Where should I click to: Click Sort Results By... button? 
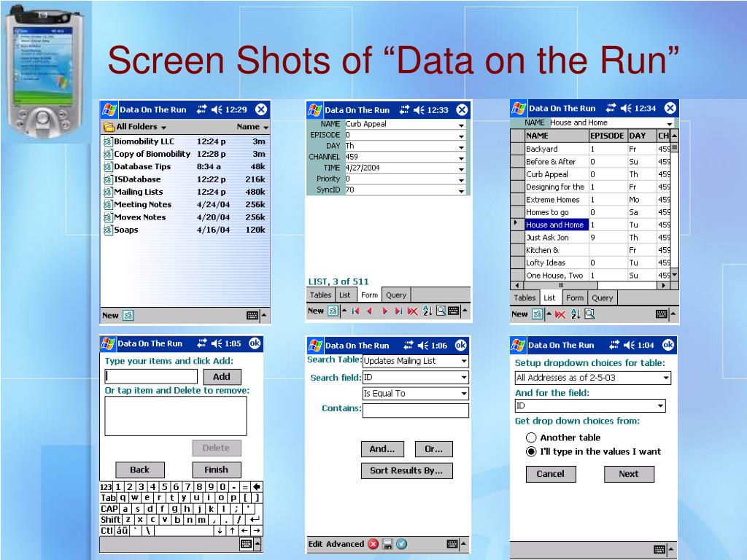click(x=407, y=470)
